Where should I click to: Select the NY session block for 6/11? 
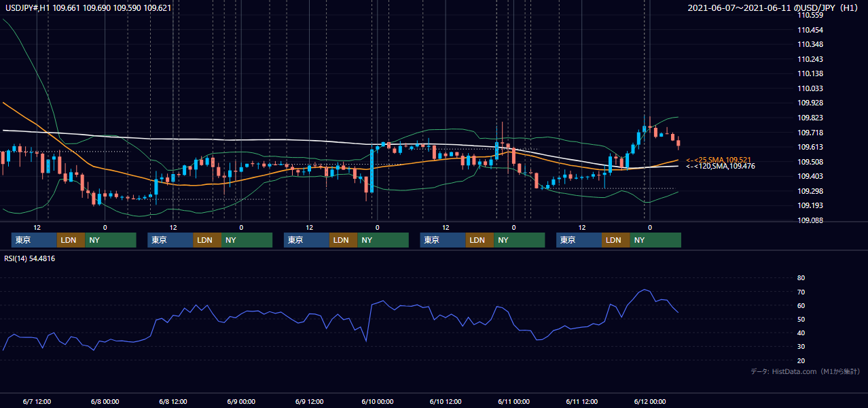655,240
